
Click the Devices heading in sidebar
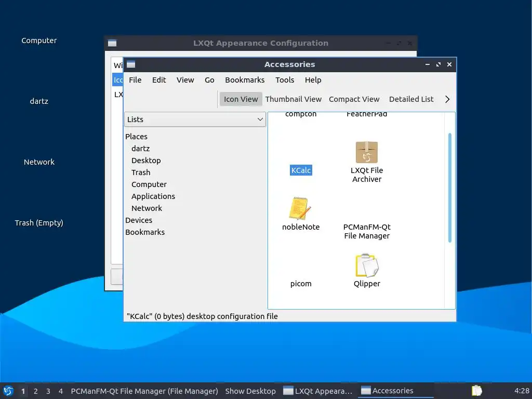click(x=138, y=220)
